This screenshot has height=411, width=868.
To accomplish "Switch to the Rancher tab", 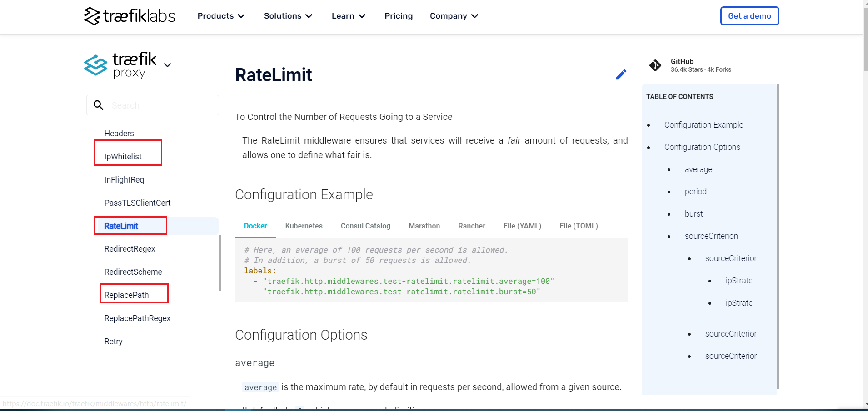I will (x=472, y=226).
